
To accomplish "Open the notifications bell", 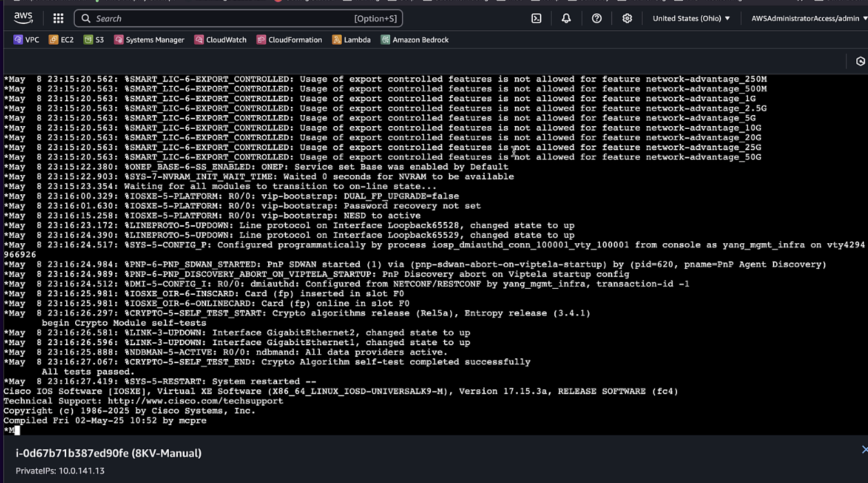I will (x=566, y=19).
